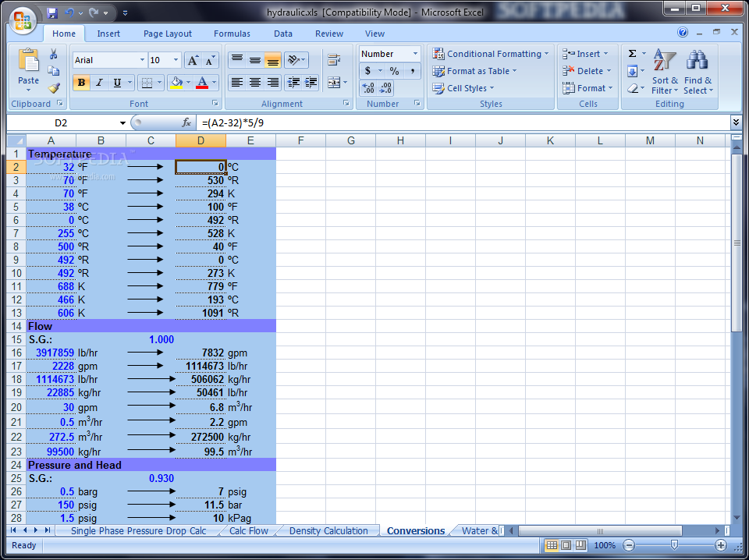Image resolution: width=749 pixels, height=560 pixels.
Task: Click Increase Decimal button
Action: click(367, 88)
